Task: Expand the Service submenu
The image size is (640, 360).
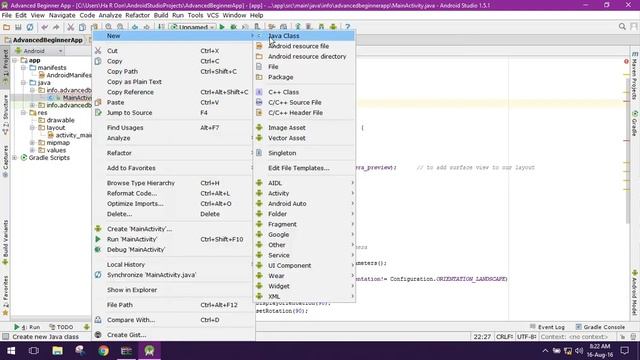Action: [304, 255]
